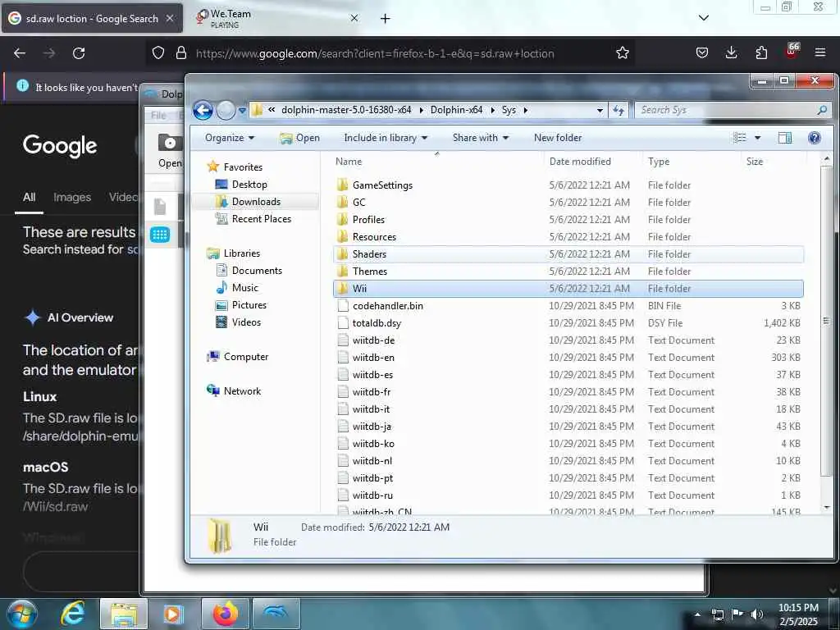Screen dimensions: 840x630
Task: Select Libraries in navigation pane
Action: pos(242,253)
